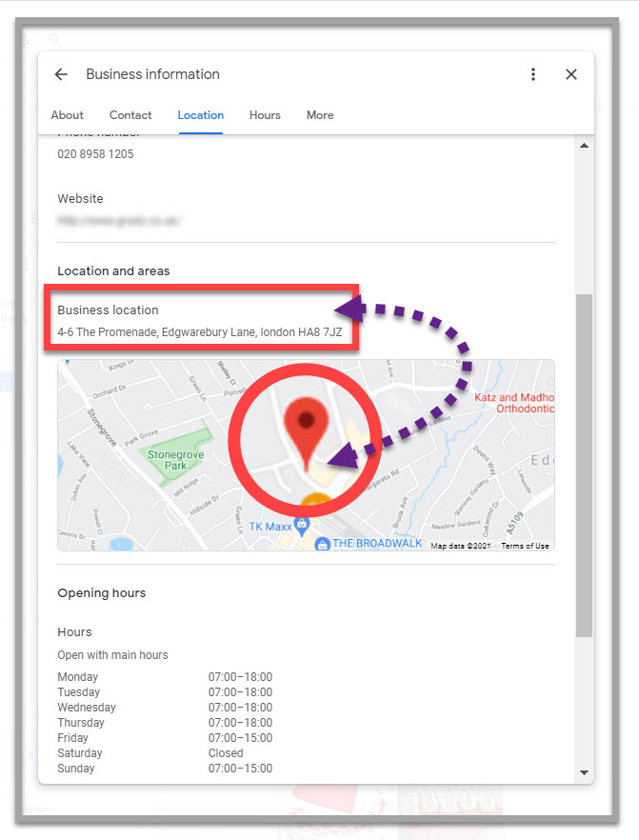Select the TK Maxx shopping icon on map
This screenshot has width=639, height=840.
pos(302,525)
